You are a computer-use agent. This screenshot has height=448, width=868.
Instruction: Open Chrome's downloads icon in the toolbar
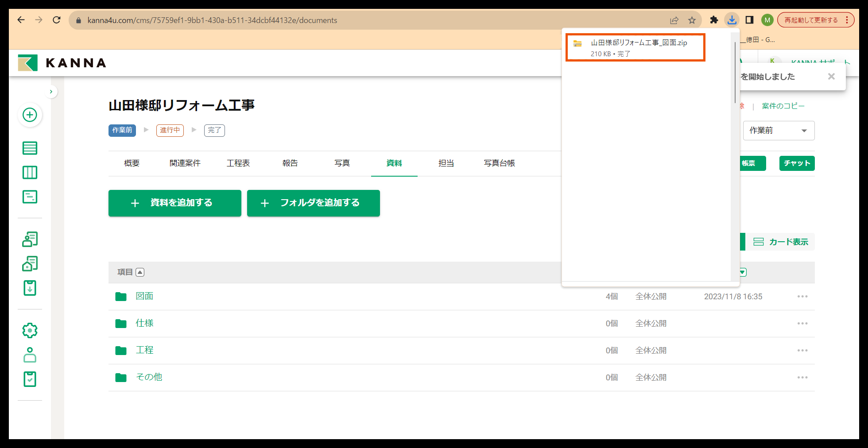coord(732,19)
